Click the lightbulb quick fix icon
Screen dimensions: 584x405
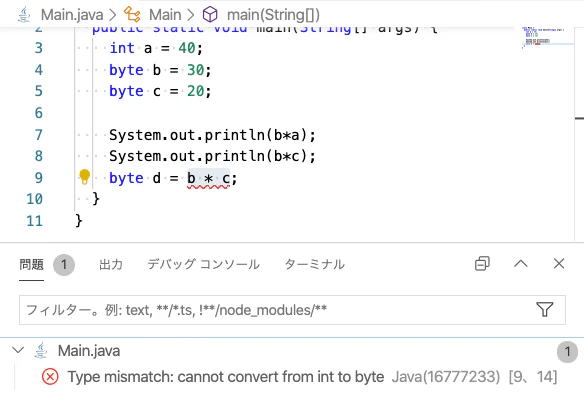click(x=85, y=177)
